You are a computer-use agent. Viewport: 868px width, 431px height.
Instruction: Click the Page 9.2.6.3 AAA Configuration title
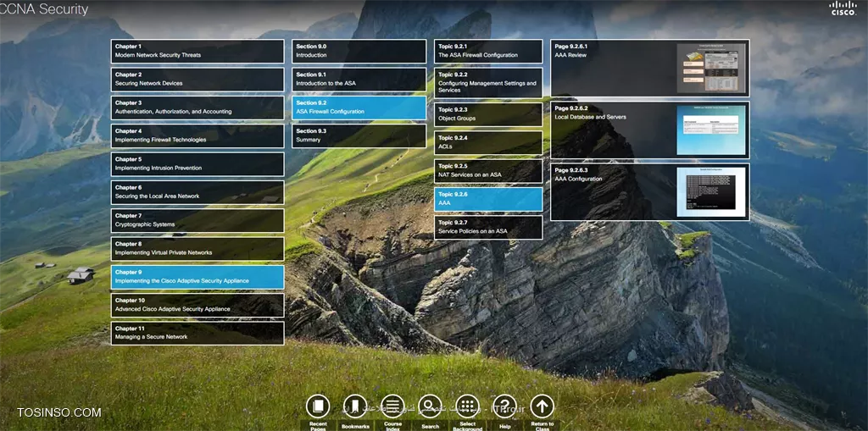coord(578,174)
